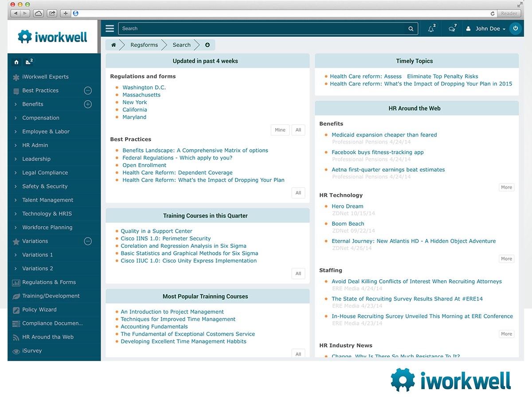Select the home icon in the sidebar
The width and height of the screenshot is (532, 399).
16,62
